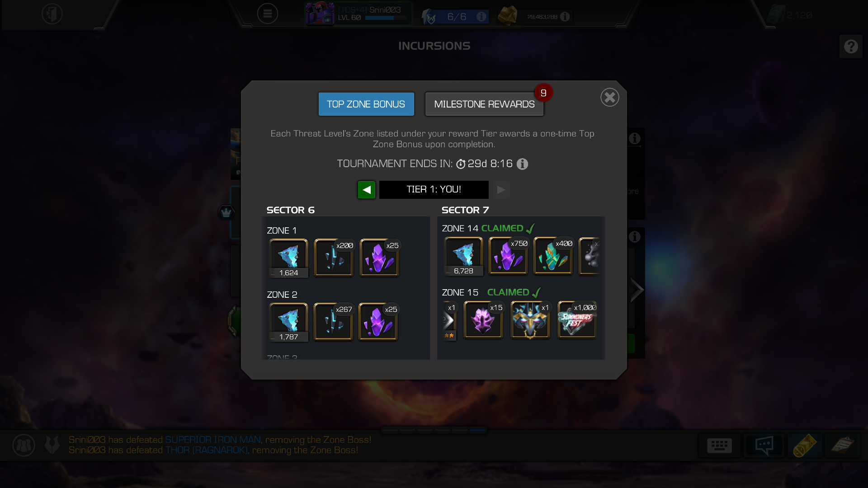Select Zone 1 purple crystal x25 reward

(379, 258)
